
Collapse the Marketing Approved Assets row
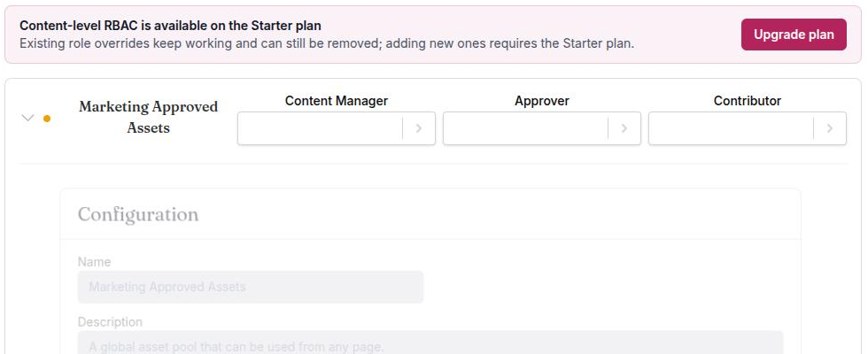coord(27,118)
